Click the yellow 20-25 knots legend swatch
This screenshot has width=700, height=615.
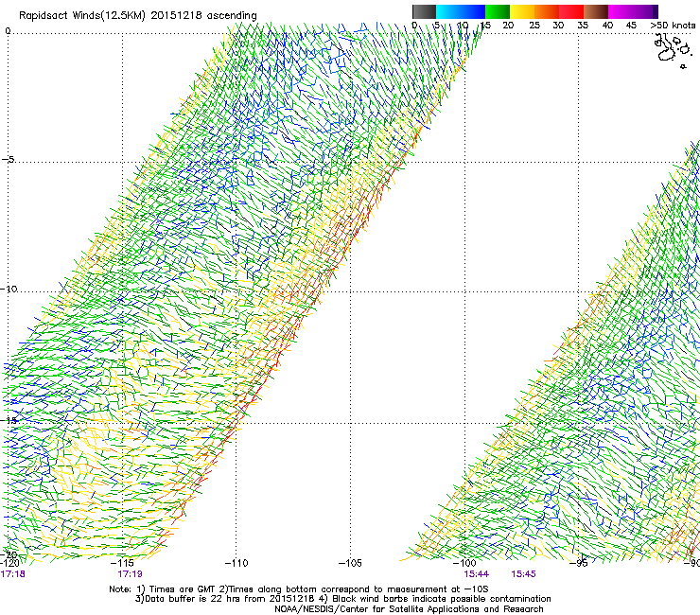tap(522, 11)
